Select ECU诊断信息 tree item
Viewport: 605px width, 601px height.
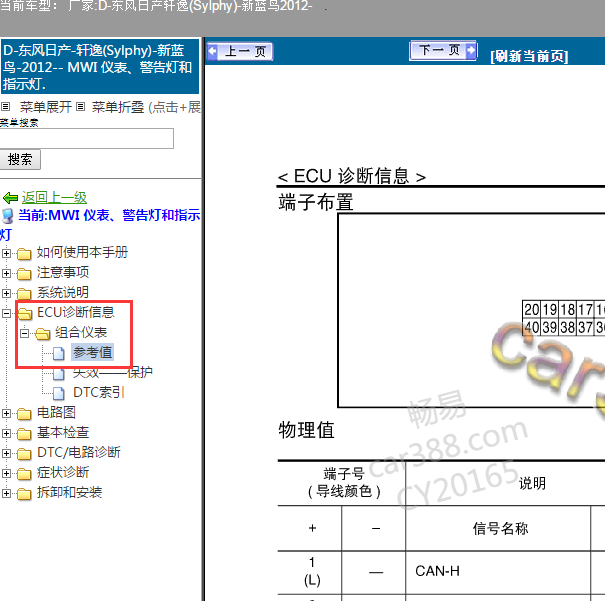pyautogui.click(x=76, y=312)
